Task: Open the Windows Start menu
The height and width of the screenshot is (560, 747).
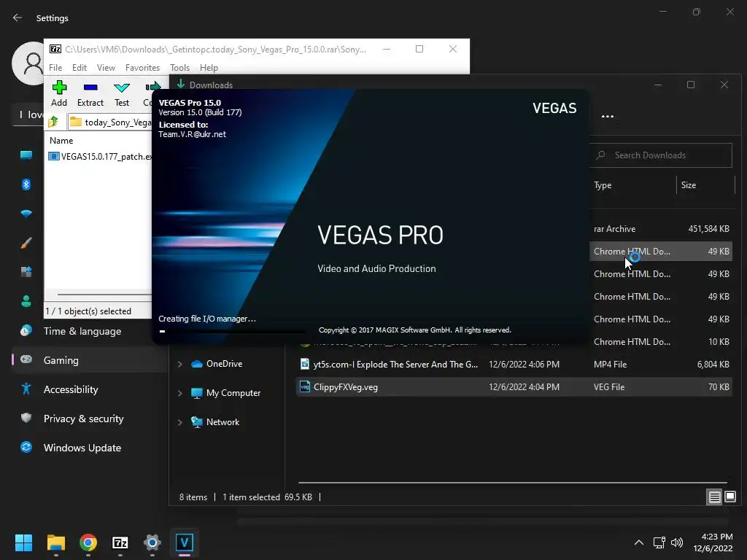Action: (23, 542)
